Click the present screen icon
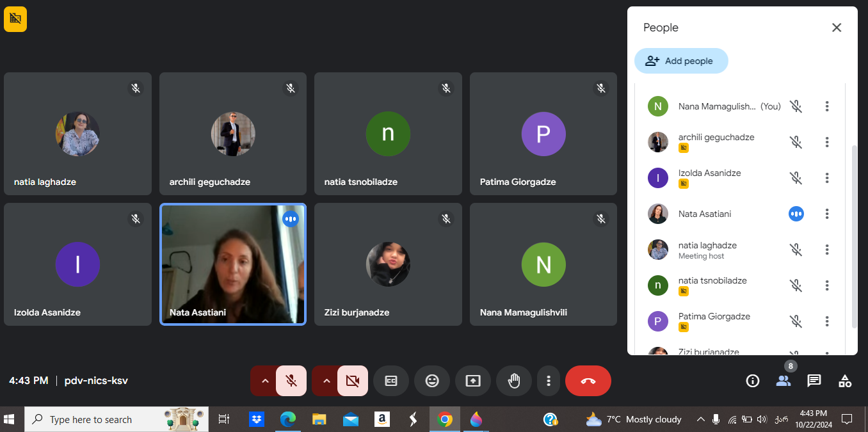868x432 pixels. (x=472, y=381)
